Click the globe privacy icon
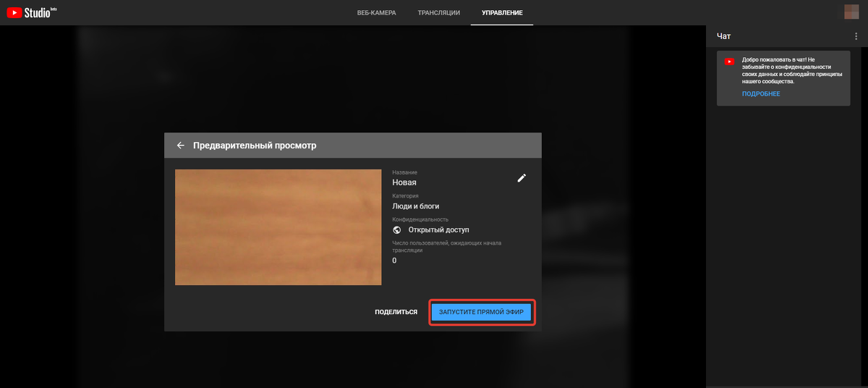 click(x=397, y=229)
